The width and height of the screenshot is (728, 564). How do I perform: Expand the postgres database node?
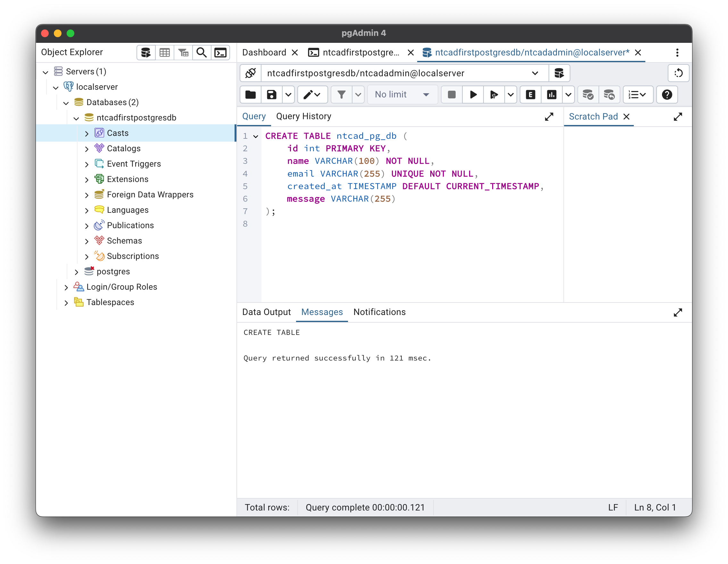76,272
